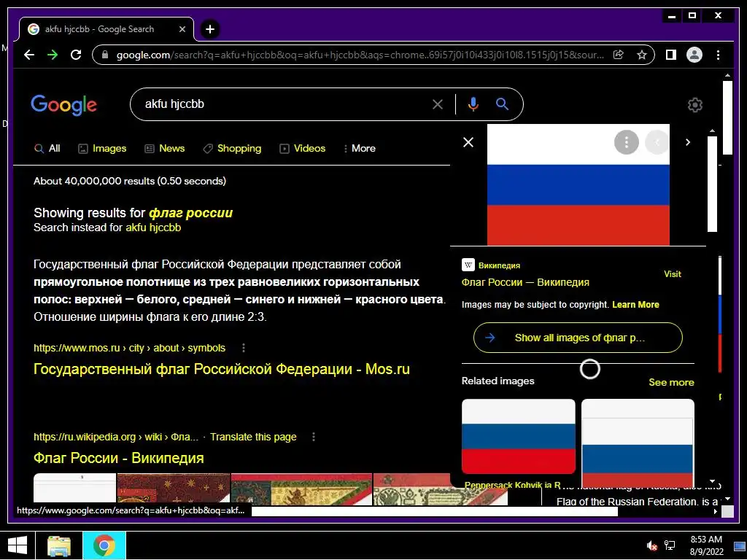Clear the search box with the X

438,104
